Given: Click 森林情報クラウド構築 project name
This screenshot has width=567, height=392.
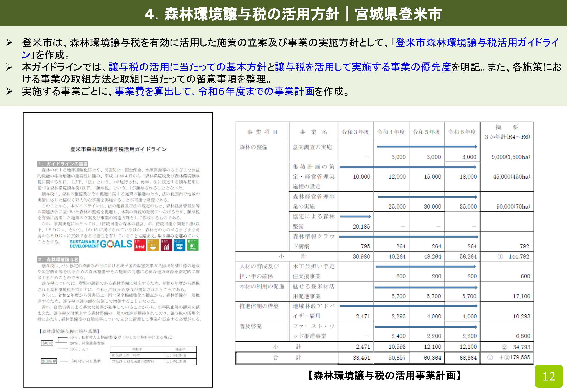Looking at the screenshot, I should tap(313, 241).
